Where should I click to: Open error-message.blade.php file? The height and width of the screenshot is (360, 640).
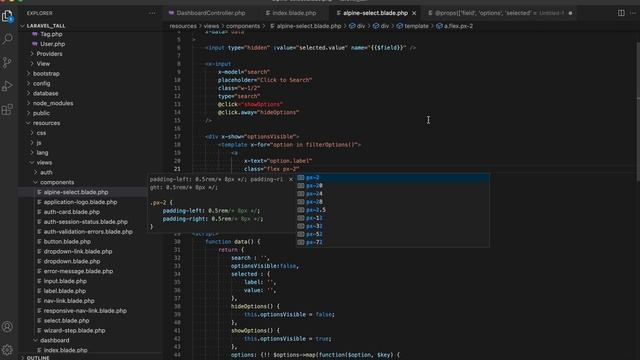[78, 271]
